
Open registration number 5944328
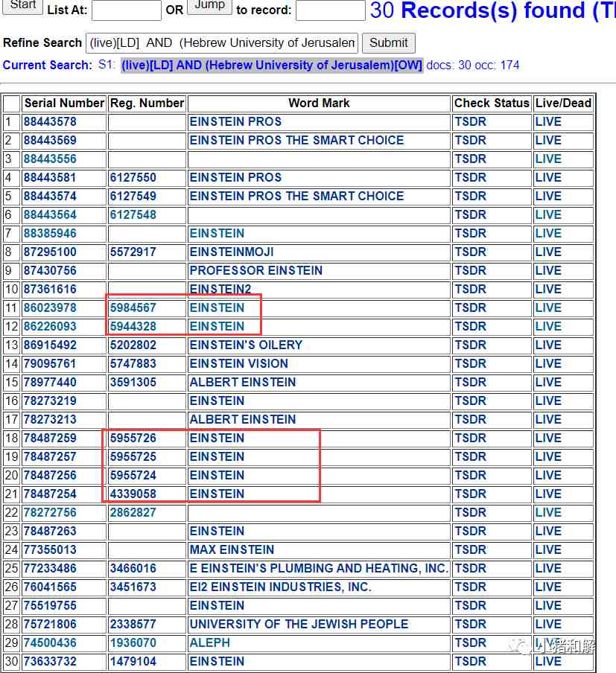tap(133, 326)
